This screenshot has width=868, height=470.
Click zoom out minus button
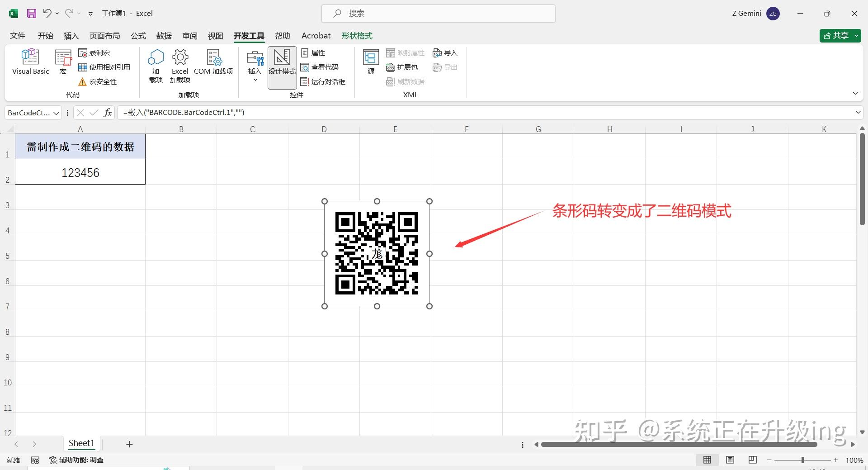point(769,460)
